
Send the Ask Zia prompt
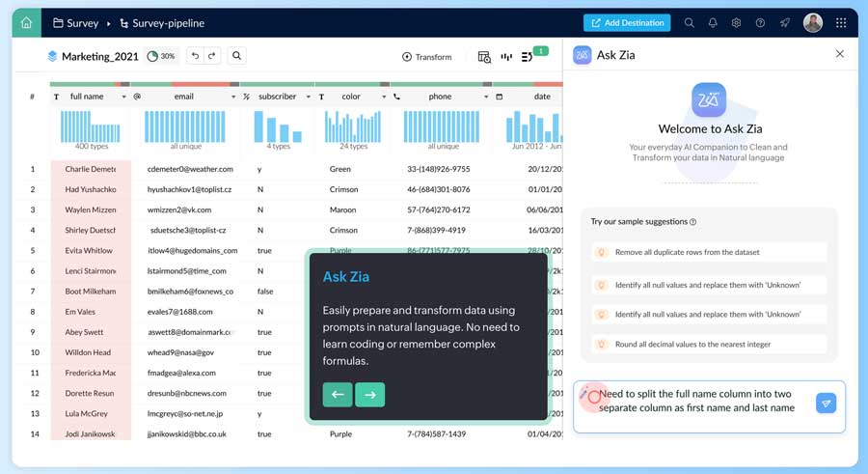826,404
